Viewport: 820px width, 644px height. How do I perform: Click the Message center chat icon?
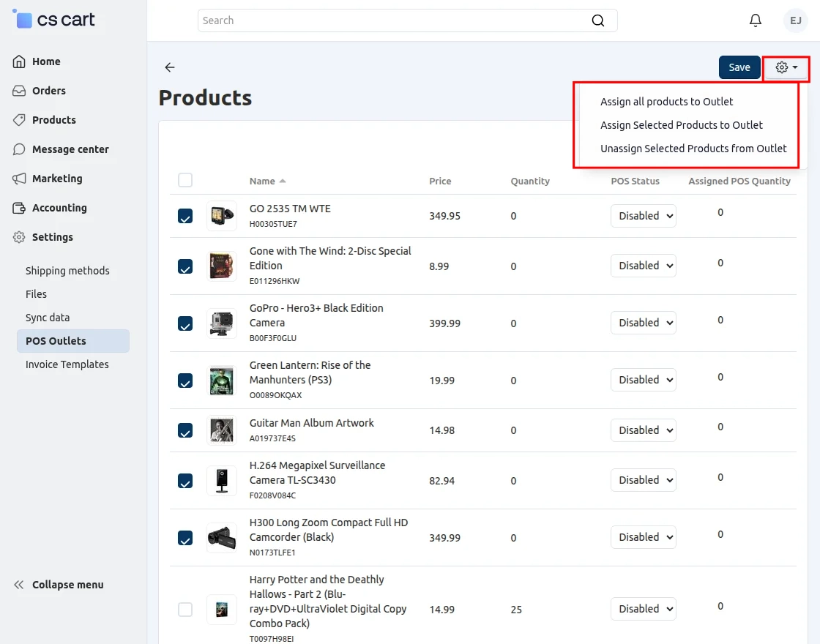point(19,149)
